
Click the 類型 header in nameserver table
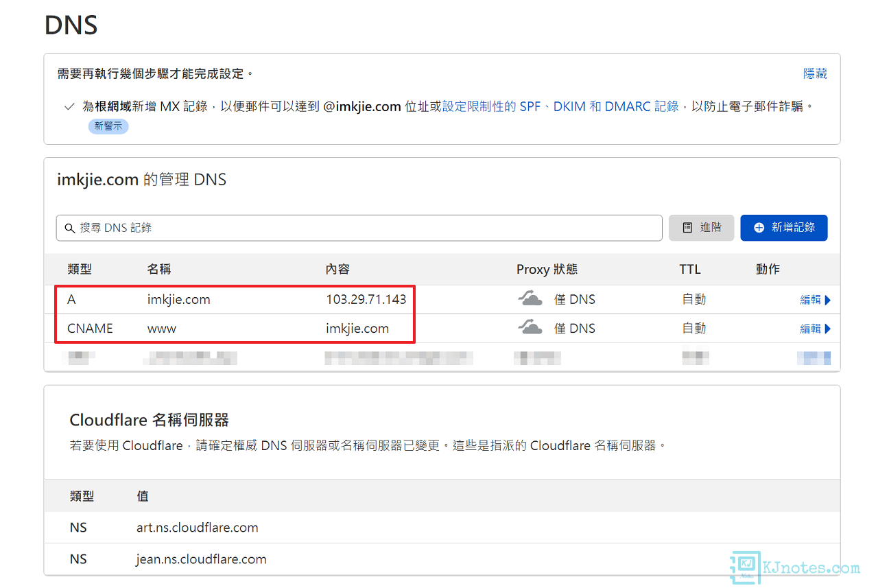(x=82, y=496)
